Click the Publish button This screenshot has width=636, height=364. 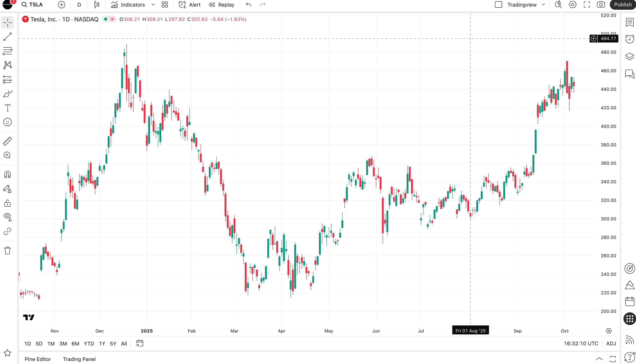coord(623,5)
